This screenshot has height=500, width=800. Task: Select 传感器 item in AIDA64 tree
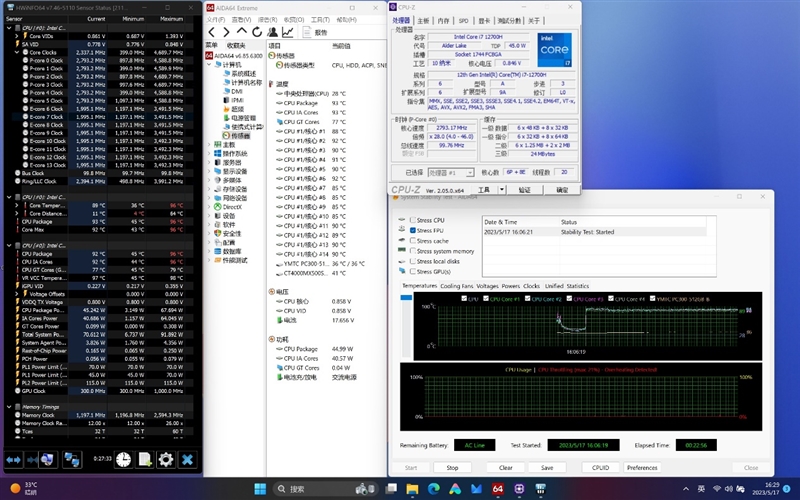240,136
